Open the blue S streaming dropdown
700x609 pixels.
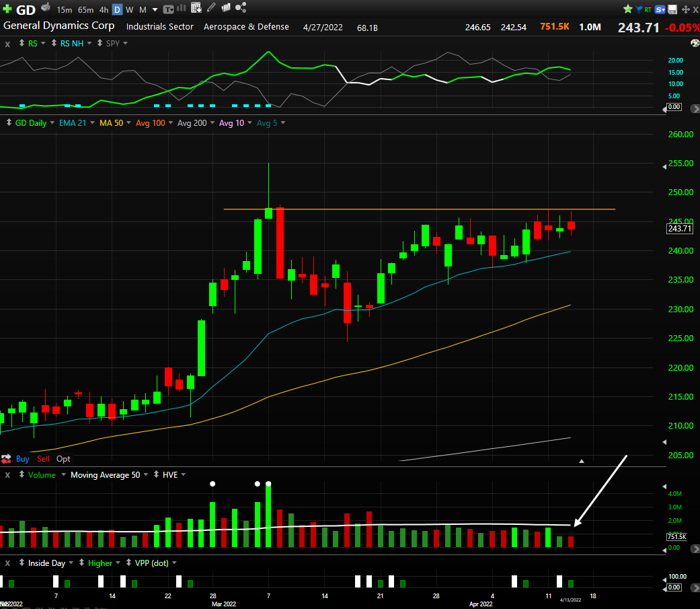(x=660, y=9)
